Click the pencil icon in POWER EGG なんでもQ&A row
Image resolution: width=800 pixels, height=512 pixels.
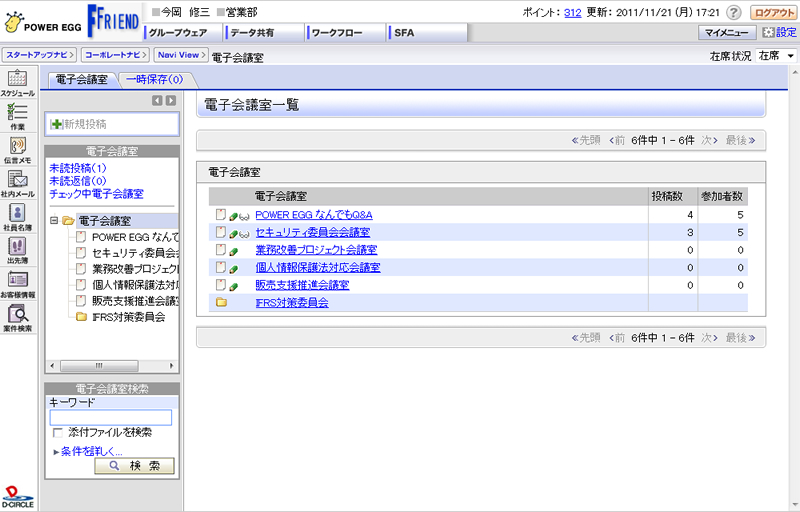(234, 216)
